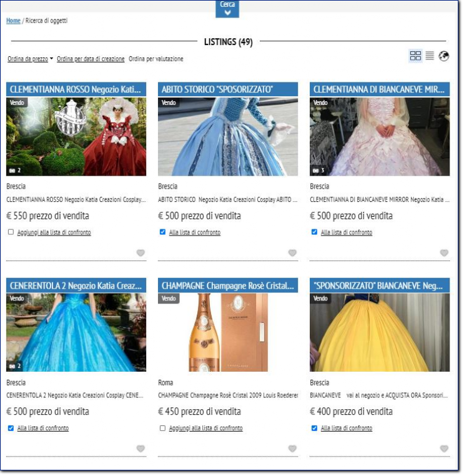Go to Home breadcrumb link
This screenshot has width=464, height=476.
[x=13, y=21]
